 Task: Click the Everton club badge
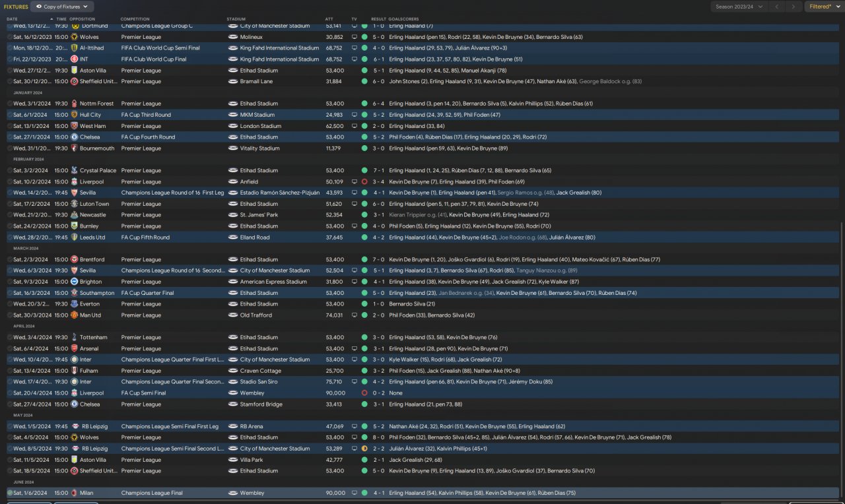(x=75, y=304)
